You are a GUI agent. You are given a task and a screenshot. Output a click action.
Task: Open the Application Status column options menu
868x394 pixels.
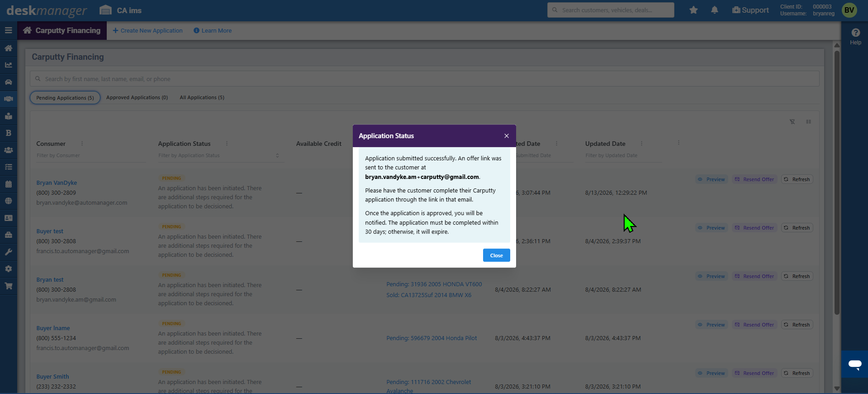(x=227, y=144)
